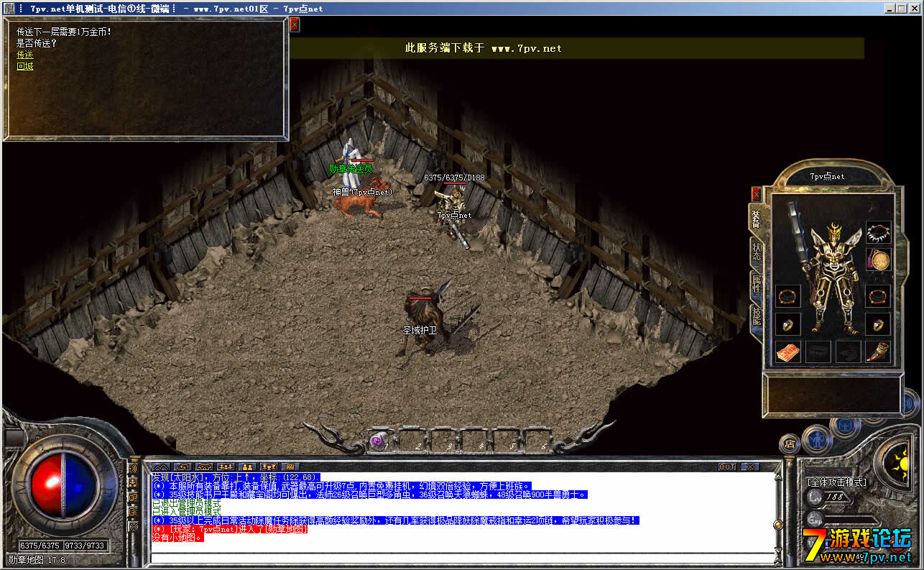Select the left bracelet slot
Image resolution: width=924 pixels, height=570 pixels.
[x=787, y=296]
